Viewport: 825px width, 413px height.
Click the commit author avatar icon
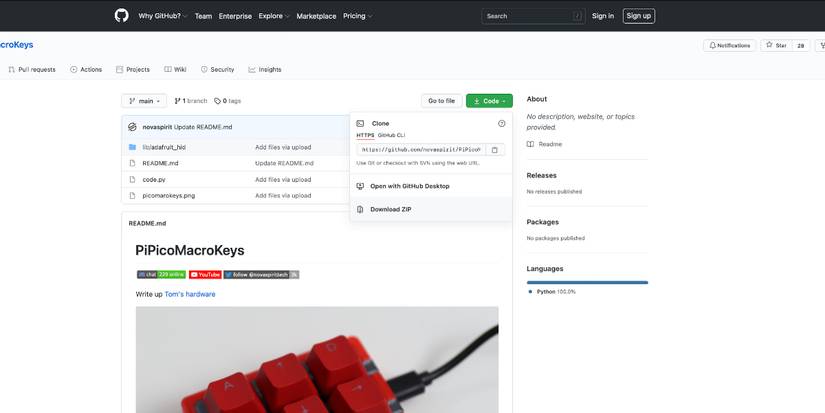click(133, 127)
